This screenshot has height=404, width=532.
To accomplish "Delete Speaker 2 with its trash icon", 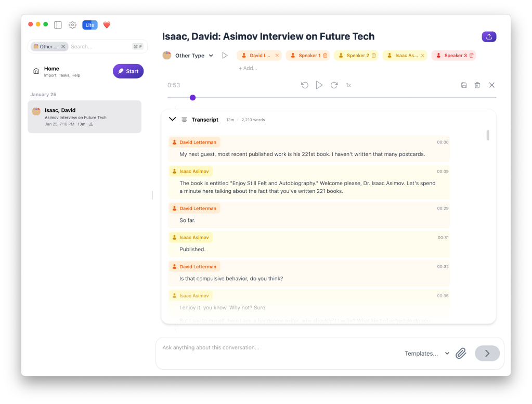I will pyautogui.click(x=374, y=56).
